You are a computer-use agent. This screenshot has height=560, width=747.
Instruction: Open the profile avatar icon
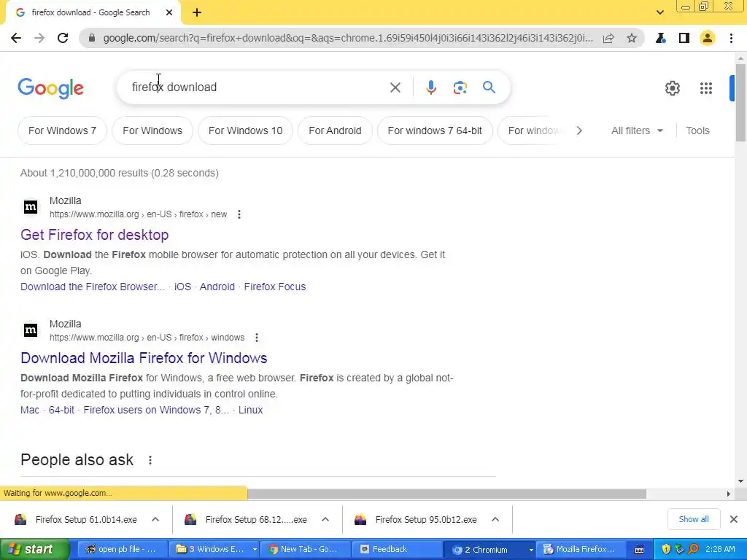coord(708,38)
